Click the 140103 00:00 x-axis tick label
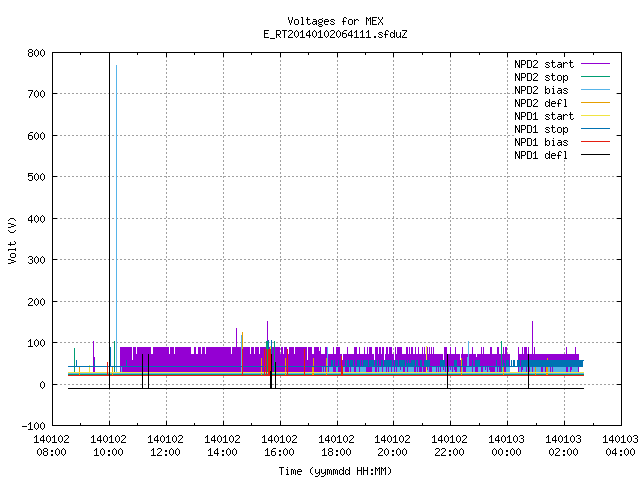 tap(507, 446)
